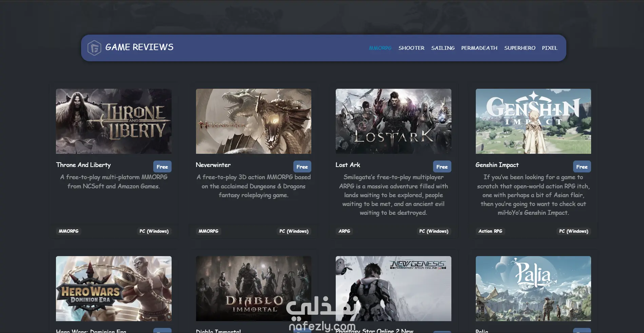Click PC (Windows) tag on Throne And Liberty
Screen dimensions: 644x333
click(154, 231)
